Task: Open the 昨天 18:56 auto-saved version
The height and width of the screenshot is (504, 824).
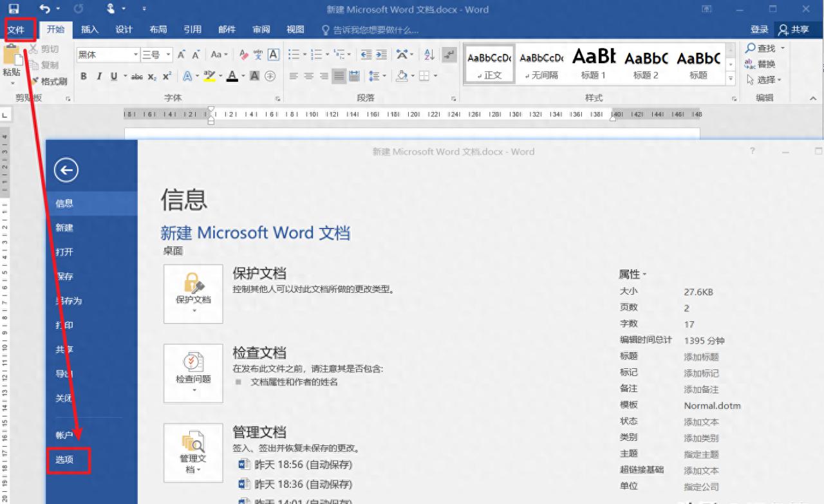Action: click(295, 465)
